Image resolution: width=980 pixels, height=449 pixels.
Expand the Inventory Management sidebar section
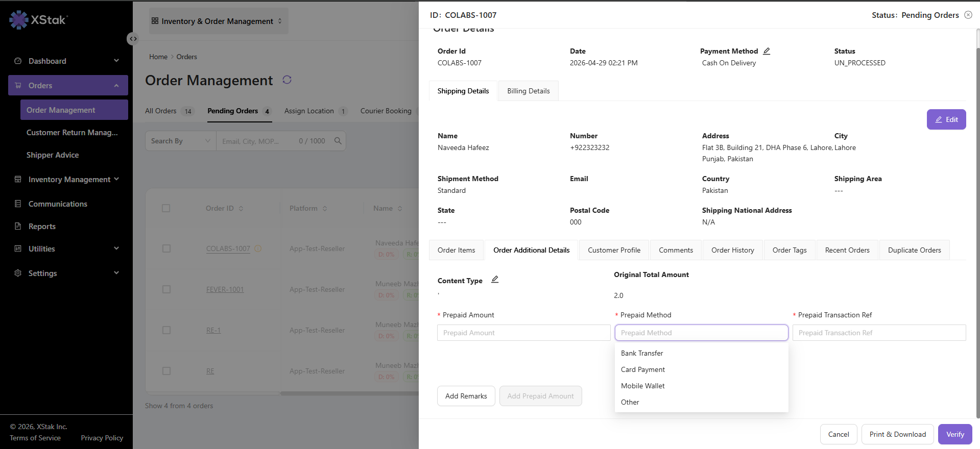68,179
